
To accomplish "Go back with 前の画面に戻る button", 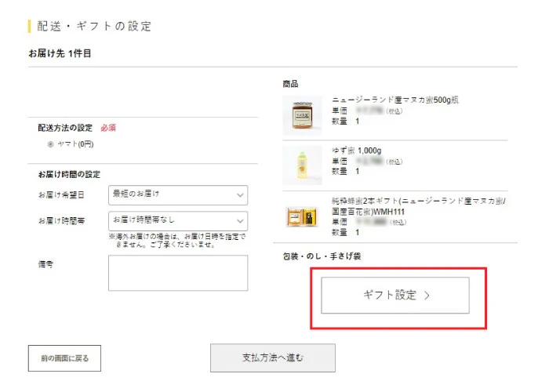I will pos(64,358).
